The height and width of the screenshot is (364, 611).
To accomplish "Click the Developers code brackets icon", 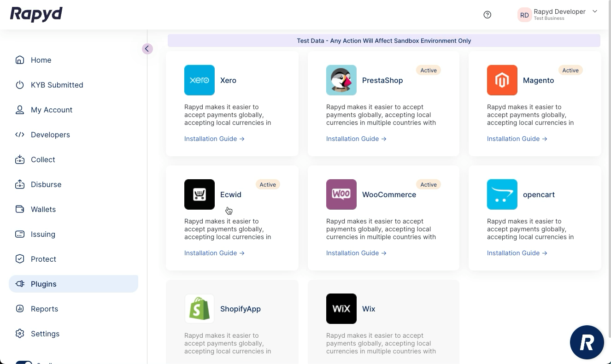I will click(x=20, y=135).
